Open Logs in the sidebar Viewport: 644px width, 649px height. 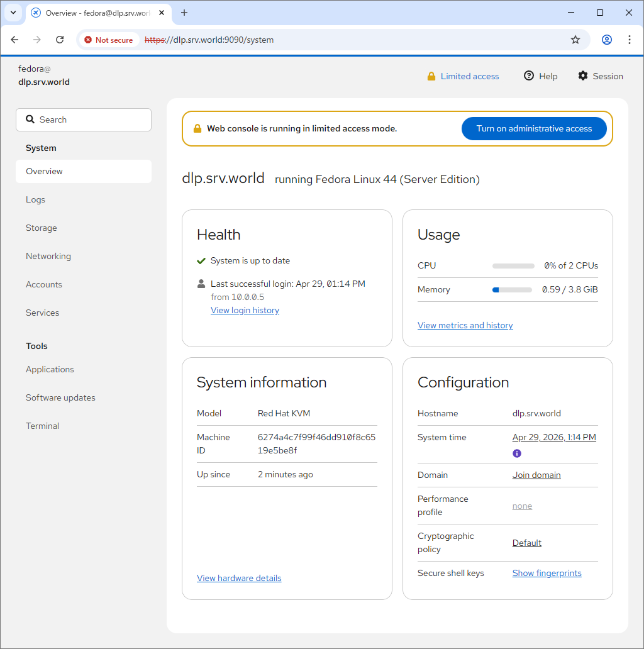[84, 199]
